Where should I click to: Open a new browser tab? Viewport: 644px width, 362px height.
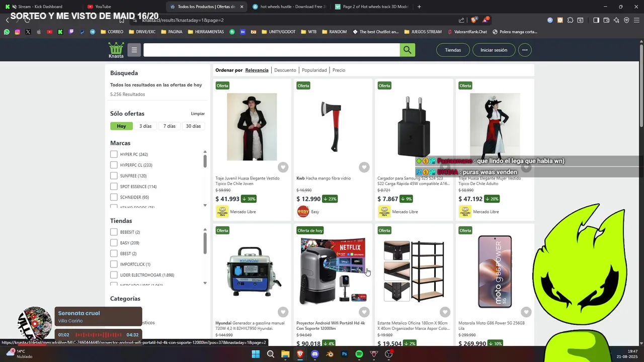(419, 7)
